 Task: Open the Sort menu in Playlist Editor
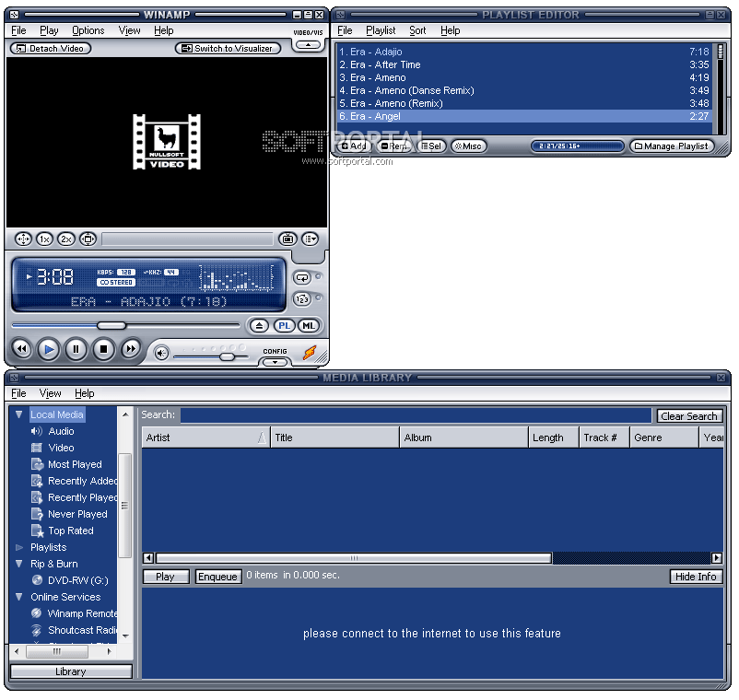pos(417,30)
